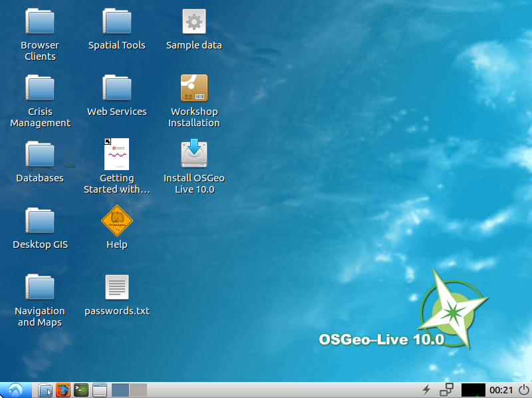Select the Install OSGeo Live 10.0 icon

click(x=194, y=154)
